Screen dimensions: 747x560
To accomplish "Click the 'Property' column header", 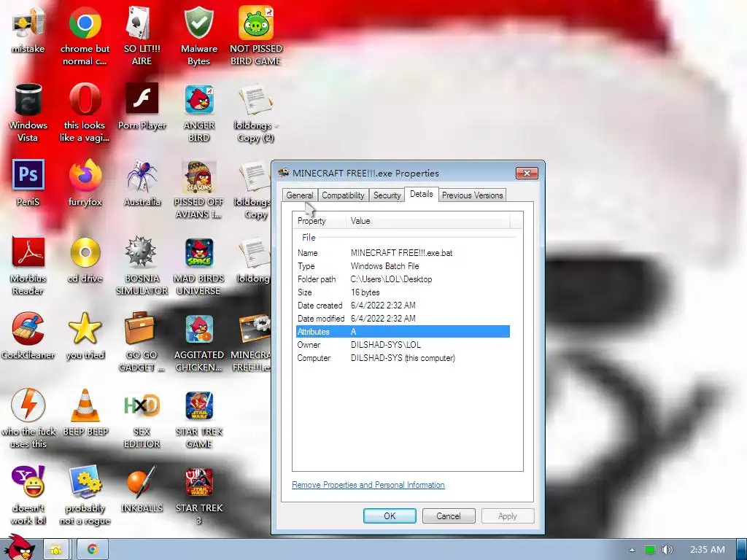I will (320, 221).
